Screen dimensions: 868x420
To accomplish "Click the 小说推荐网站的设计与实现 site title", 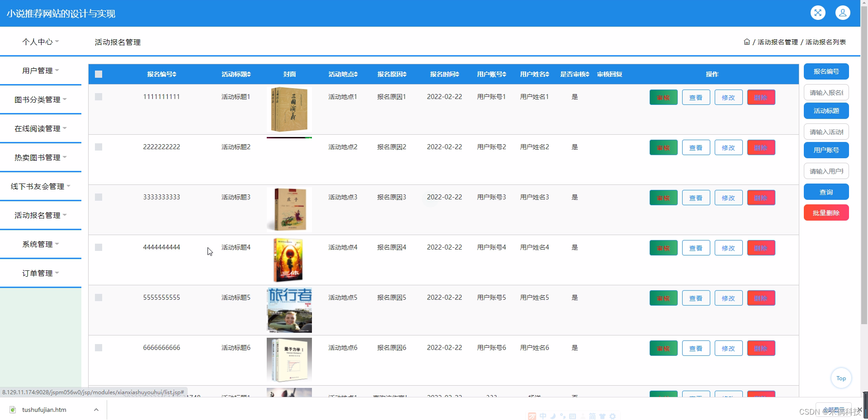I will (61, 14).
